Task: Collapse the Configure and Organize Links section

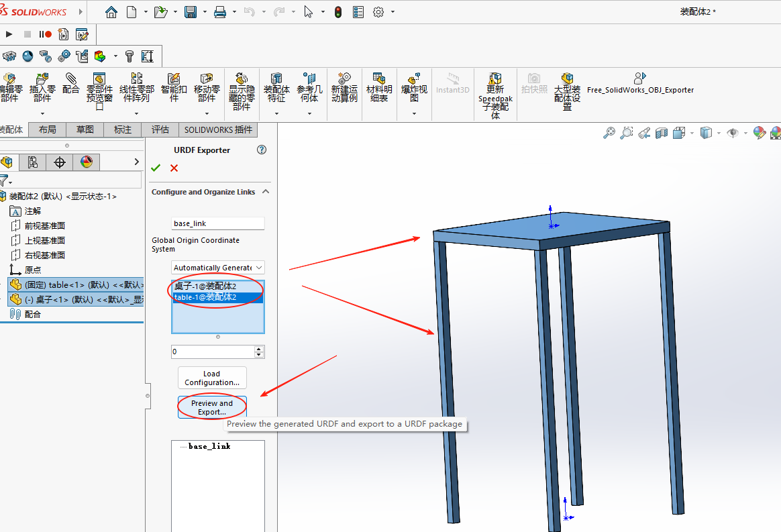Action: [266, 192]
